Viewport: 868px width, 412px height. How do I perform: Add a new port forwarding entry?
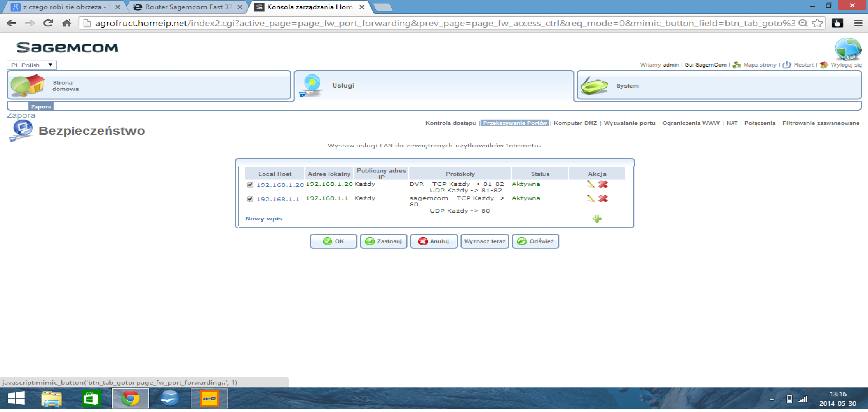point(596,218)
